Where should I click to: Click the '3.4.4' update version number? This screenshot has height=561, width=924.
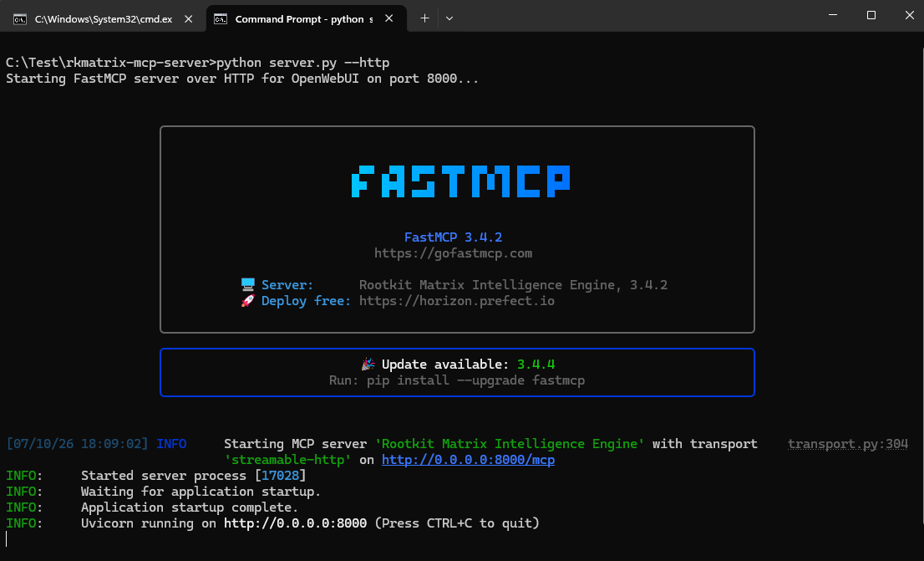(x=536, y=364)
